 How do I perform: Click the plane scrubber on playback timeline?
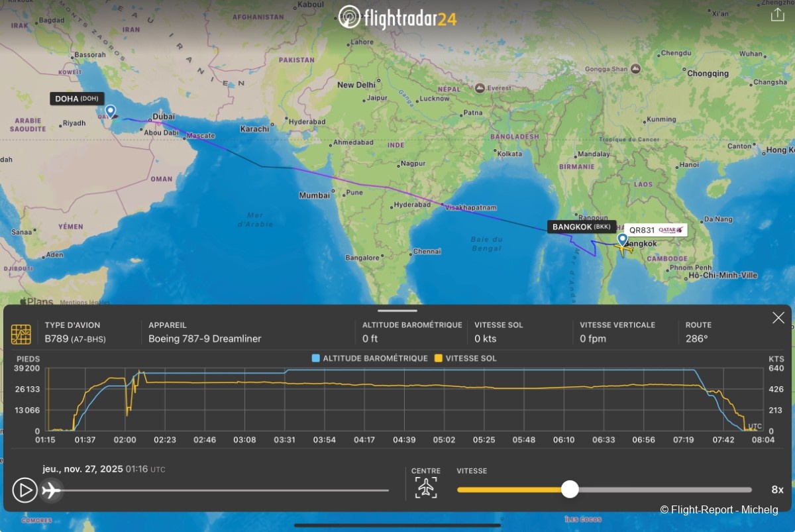51,490
